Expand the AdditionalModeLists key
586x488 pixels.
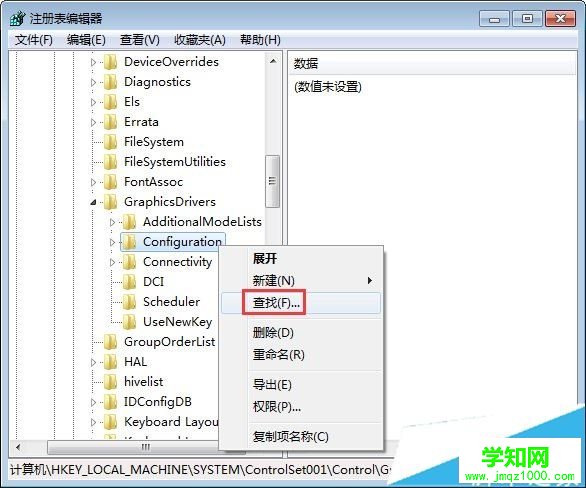coord(112,222)
